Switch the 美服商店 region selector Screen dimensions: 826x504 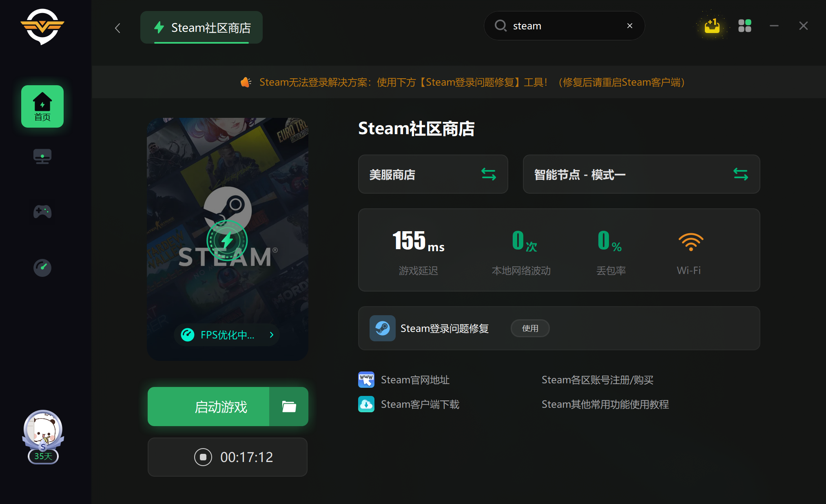pyautogui.click(x=488, y=174)
